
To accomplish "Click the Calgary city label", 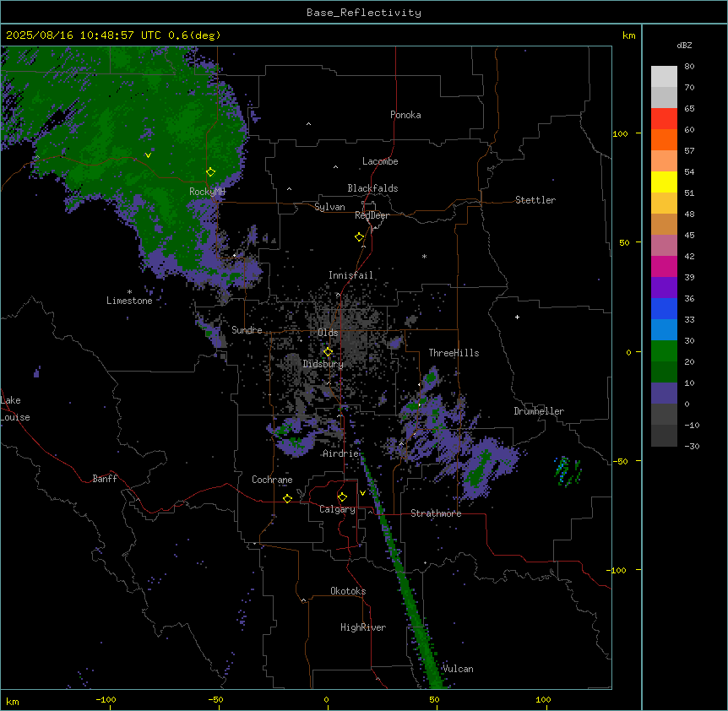I will pyautogui.click(x=337, y=509).
